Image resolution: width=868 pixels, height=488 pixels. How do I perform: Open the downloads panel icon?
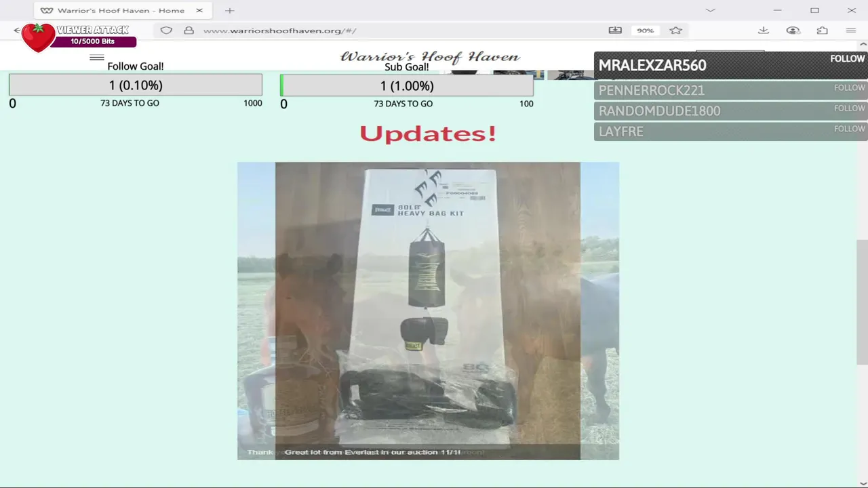[763, 30]
